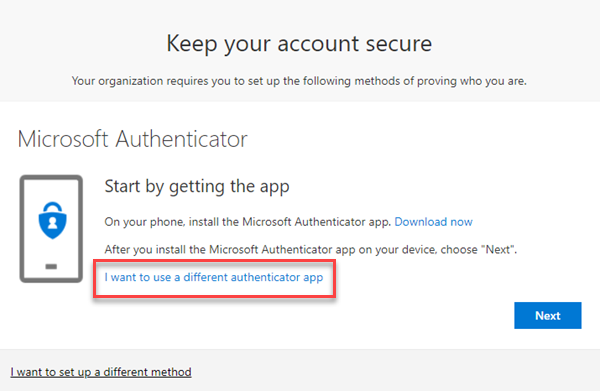
Task: Click the 'Your organization requires' description text
Action: point(299,81)
